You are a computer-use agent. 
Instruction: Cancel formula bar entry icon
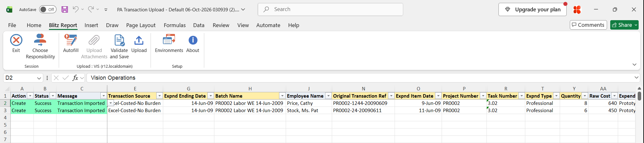pyautogui.click(x=56, y=78)
